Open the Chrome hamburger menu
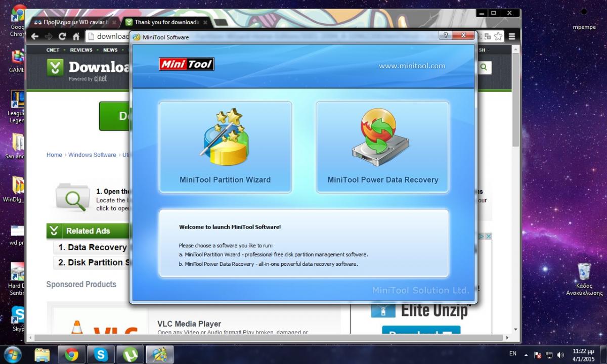The width and height of the screenshot is (607, 364). pos(512,36)
